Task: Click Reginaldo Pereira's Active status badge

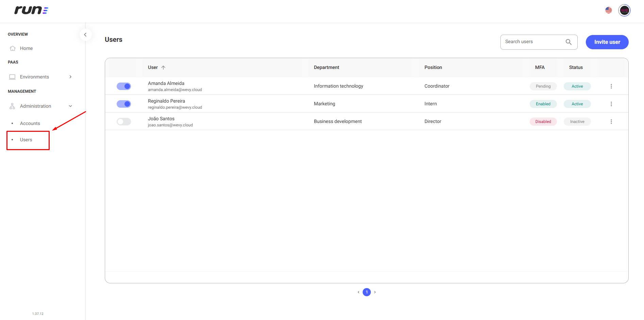Action: click(x=577, y=104)
